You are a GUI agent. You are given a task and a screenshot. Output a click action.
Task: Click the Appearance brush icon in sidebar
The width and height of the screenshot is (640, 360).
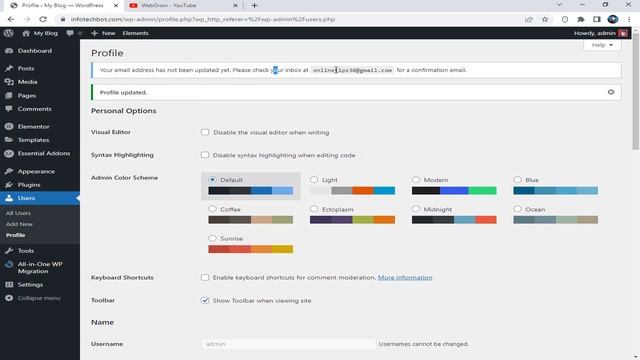[x=9, y=171]
